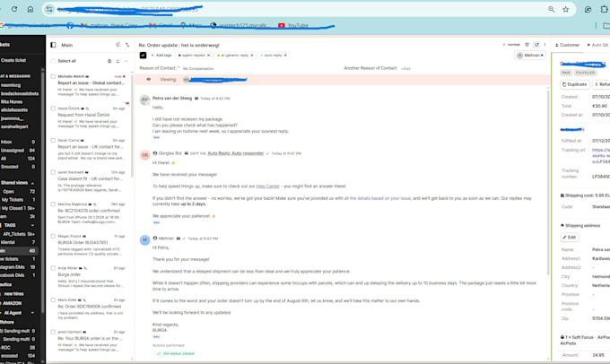The width and height of the screenshot is (610, 364).
Task: Switch to the Auto QA tab
Action: 597,45
